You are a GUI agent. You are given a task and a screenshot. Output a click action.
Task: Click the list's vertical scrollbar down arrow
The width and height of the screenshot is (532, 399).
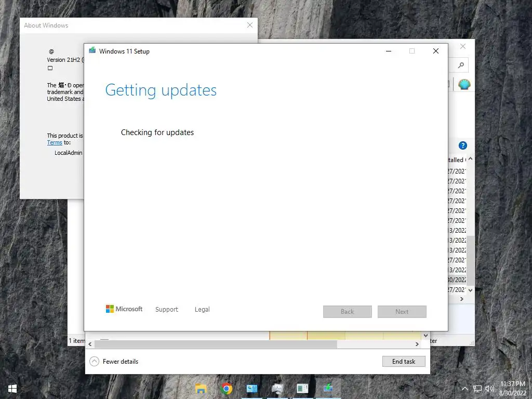coord(470,290)
